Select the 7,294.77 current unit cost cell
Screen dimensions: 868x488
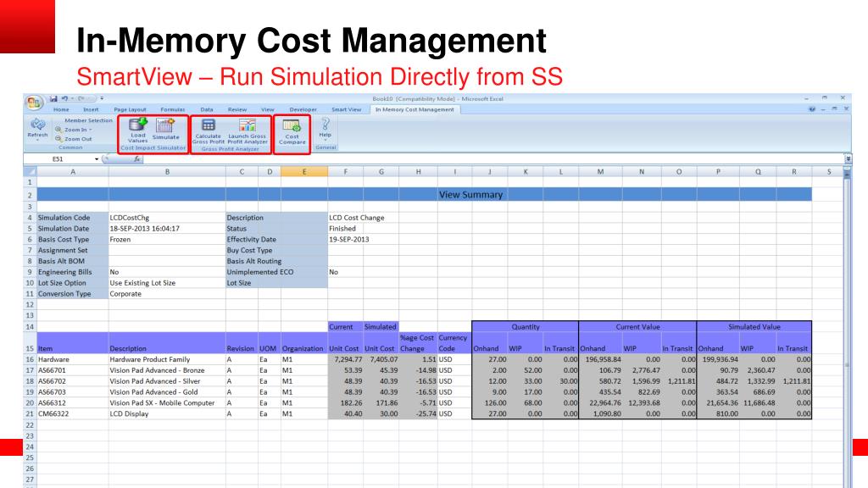click(346, 359)
